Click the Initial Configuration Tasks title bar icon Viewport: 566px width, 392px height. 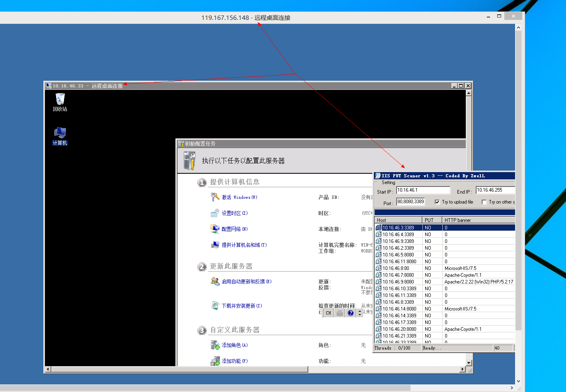pyautogui.click(x=181, y=144)
